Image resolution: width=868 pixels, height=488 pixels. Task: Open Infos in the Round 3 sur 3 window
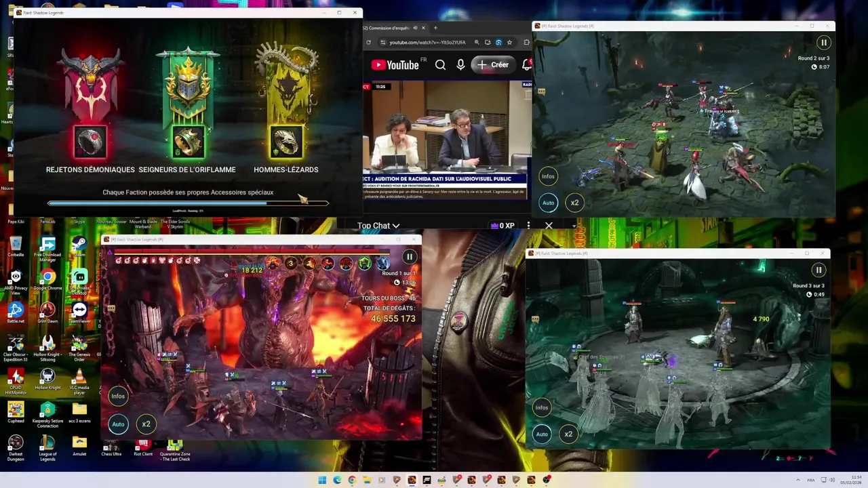[x=541, y=407]
